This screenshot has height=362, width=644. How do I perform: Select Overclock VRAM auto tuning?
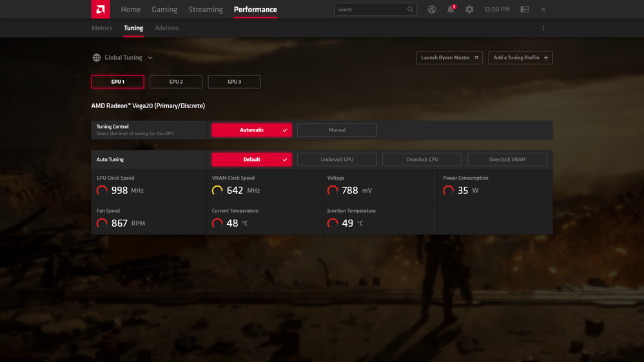(x=507, y=160)
